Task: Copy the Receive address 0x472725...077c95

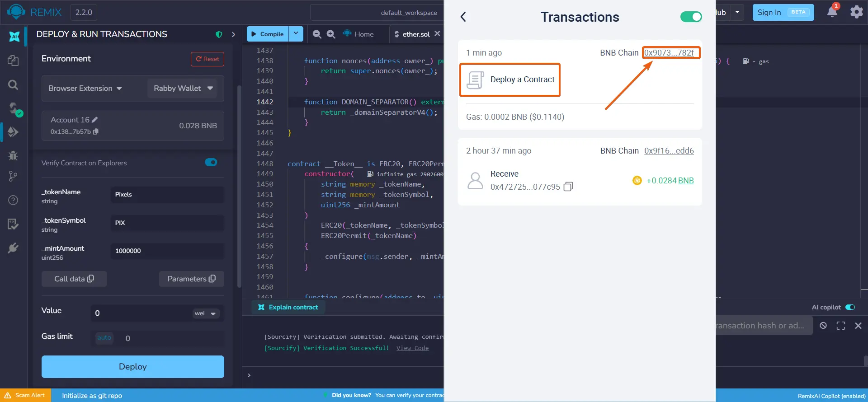Action: 568,187
